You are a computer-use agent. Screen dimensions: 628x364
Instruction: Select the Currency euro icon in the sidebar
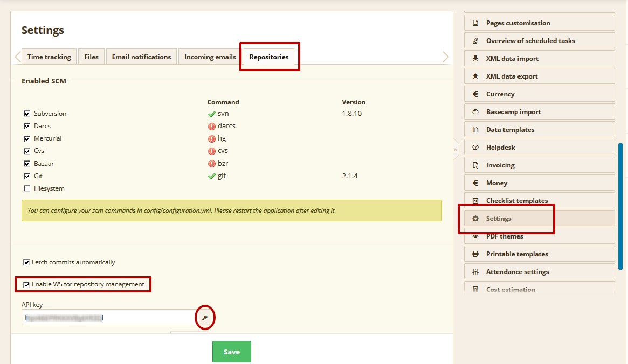[475, 93]
